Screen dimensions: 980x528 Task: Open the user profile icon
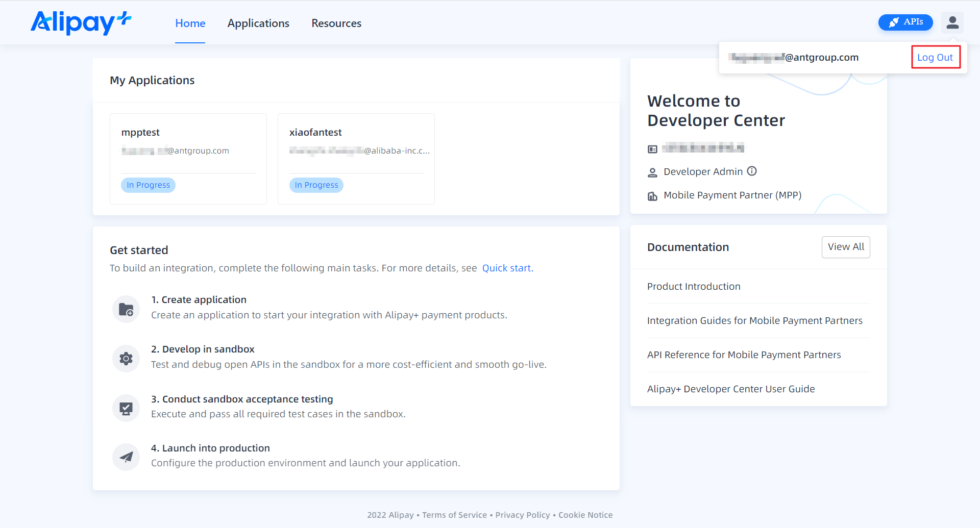(x=952, y=22)
